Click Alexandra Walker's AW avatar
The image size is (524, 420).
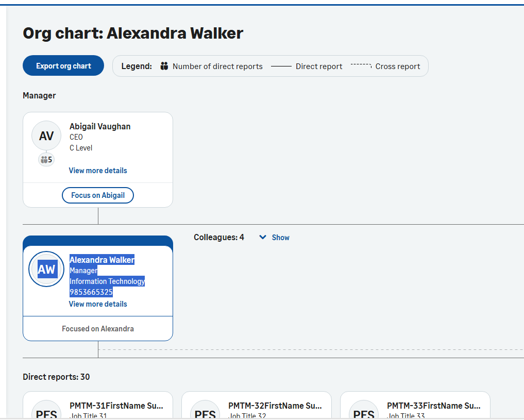pos(46,269)
